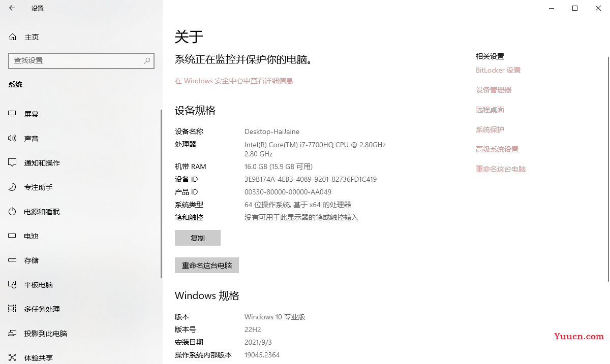The image size is (610, 364).
Task: Go back with the arrow icon
Action: pos(12,8)
